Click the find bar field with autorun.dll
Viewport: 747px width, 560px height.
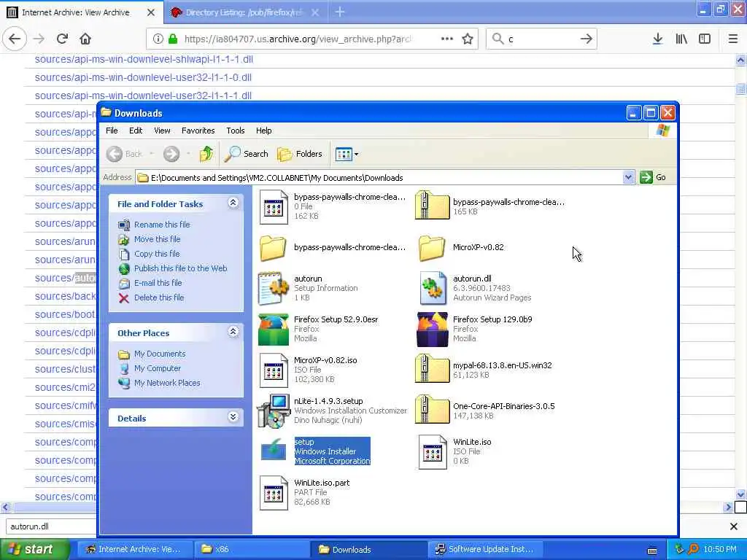coord(52,526)
